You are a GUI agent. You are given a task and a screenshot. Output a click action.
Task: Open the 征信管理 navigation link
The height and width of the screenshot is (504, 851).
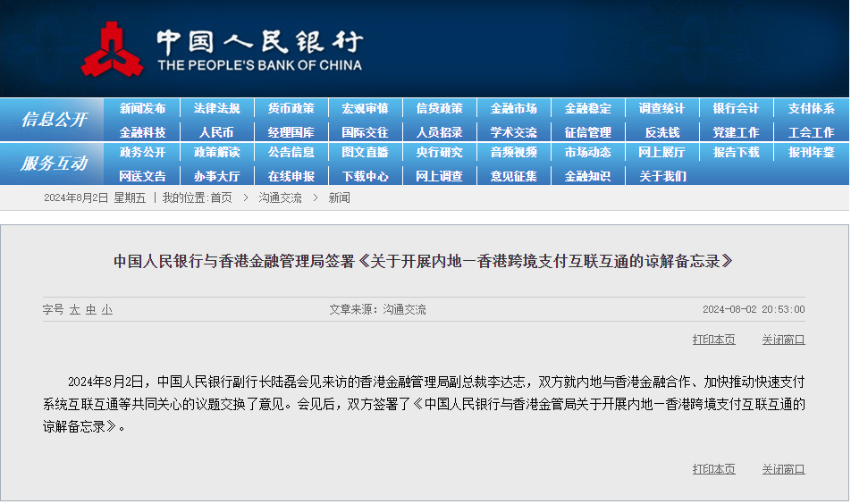(587, 132)
